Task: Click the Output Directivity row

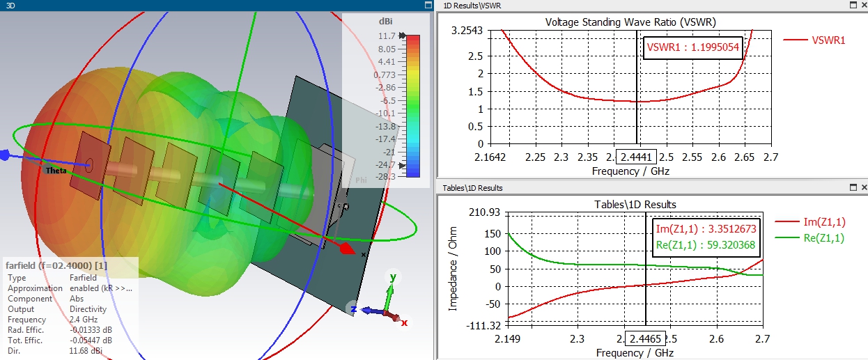Action: (57, 309)
